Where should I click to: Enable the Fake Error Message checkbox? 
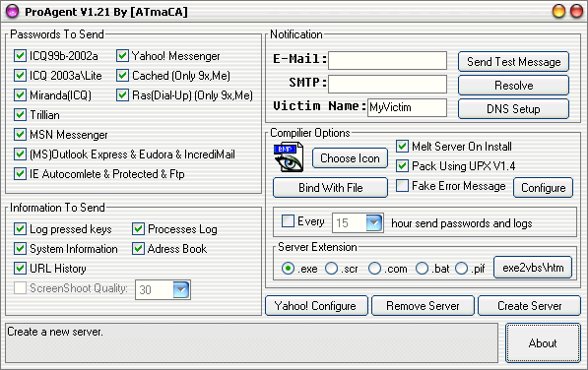tap(403, 185)
